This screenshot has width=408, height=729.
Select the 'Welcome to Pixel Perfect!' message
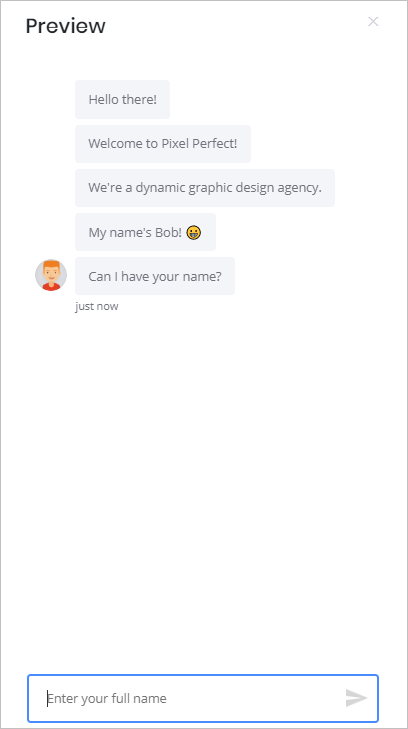click(163, 144)
